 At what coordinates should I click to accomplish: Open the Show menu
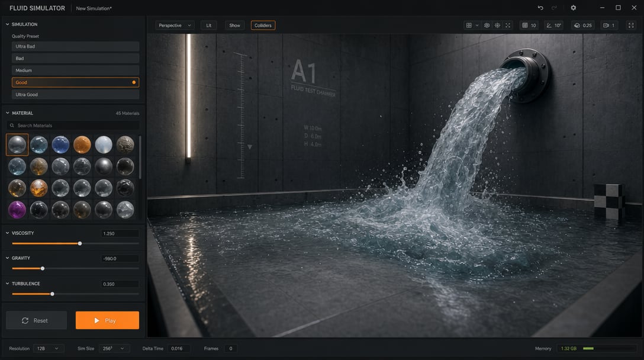click(x=234, y=25)
